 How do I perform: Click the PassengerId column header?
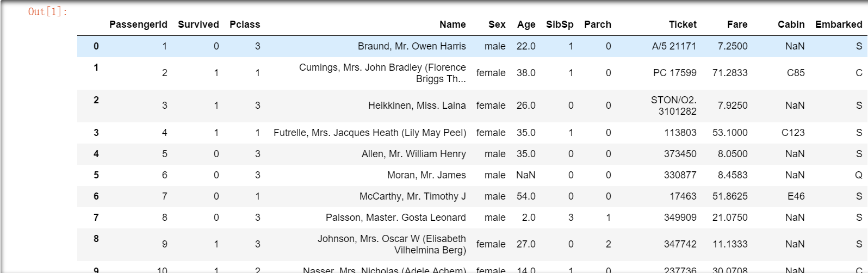coord(138,24)
